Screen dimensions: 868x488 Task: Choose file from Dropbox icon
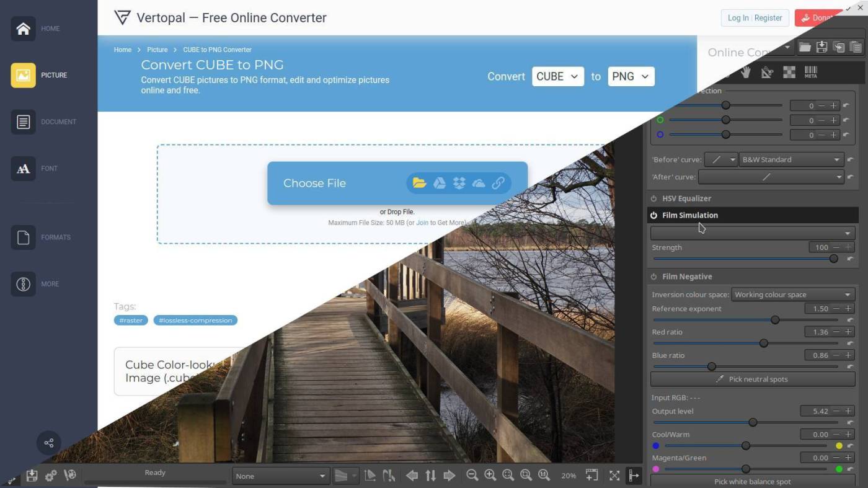[x=459, y=183]
